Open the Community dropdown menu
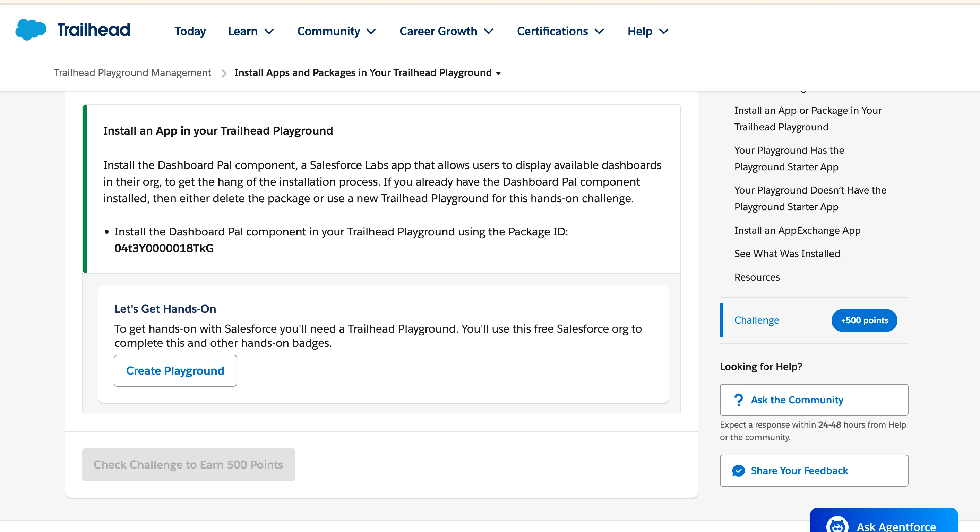 [336, 31]
